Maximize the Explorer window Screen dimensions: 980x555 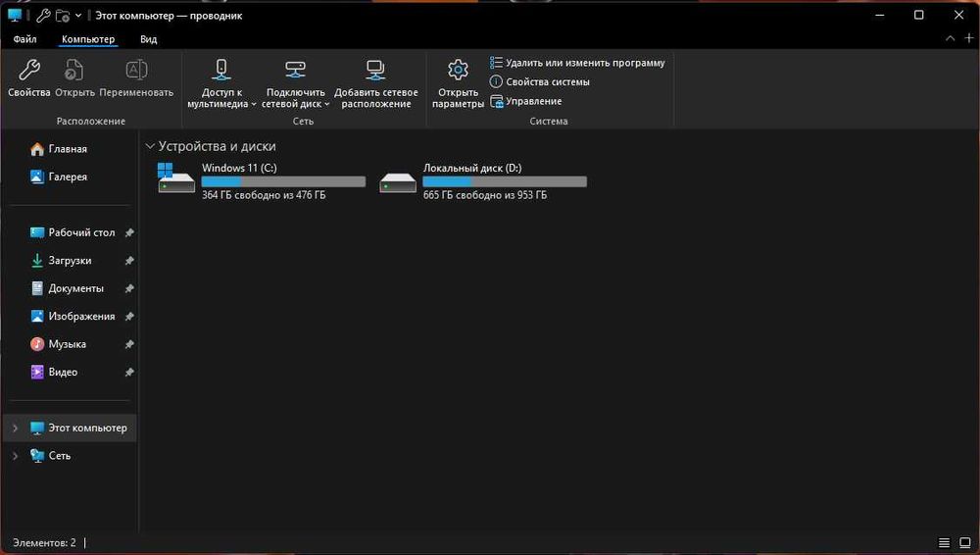pyautogui.click(x=919, y=15)
